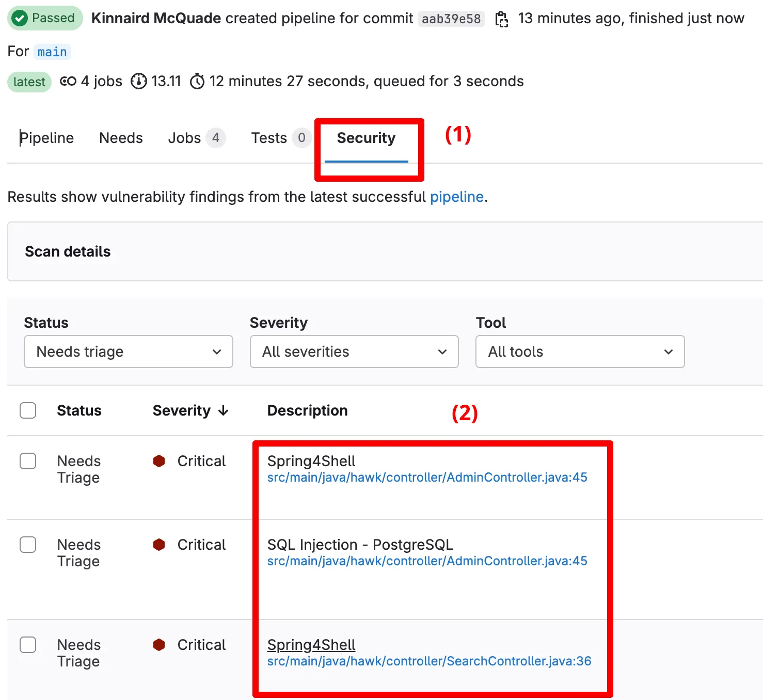Screen dimensions: 763x700
Task: Click the stopwatch duration icon
Action: coord(197,82)
